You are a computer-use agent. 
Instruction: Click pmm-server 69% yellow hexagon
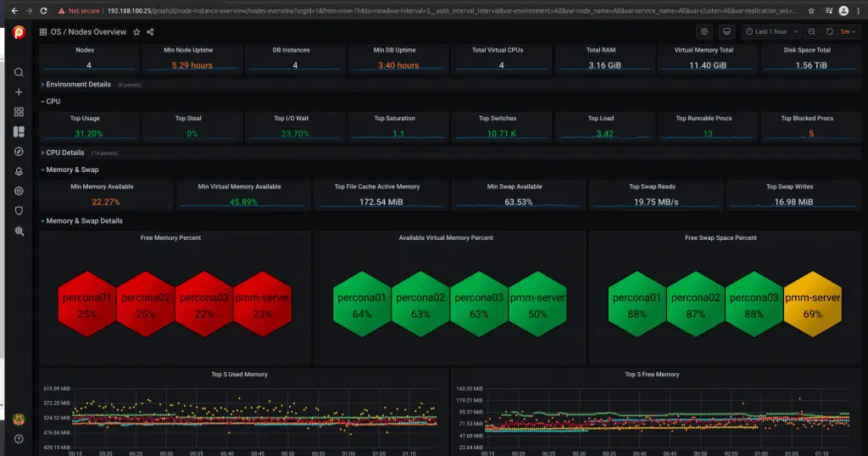coord(813,304)
